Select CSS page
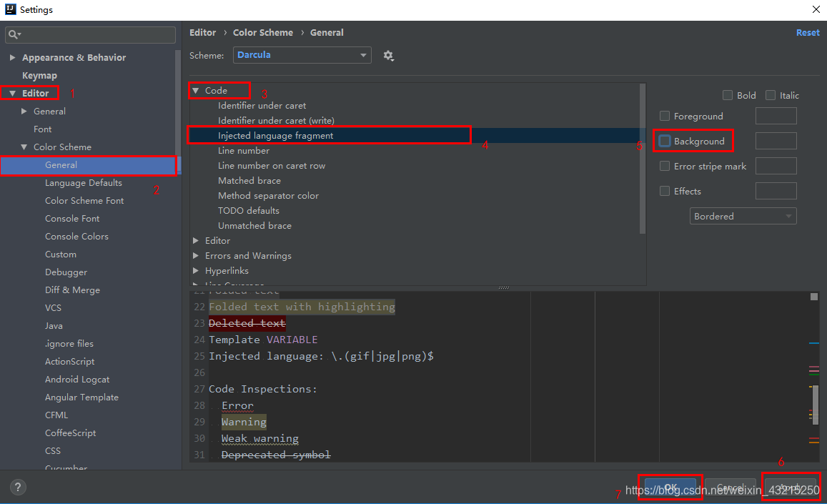Viewport: 827px width, 504px height. coord(53,451)
